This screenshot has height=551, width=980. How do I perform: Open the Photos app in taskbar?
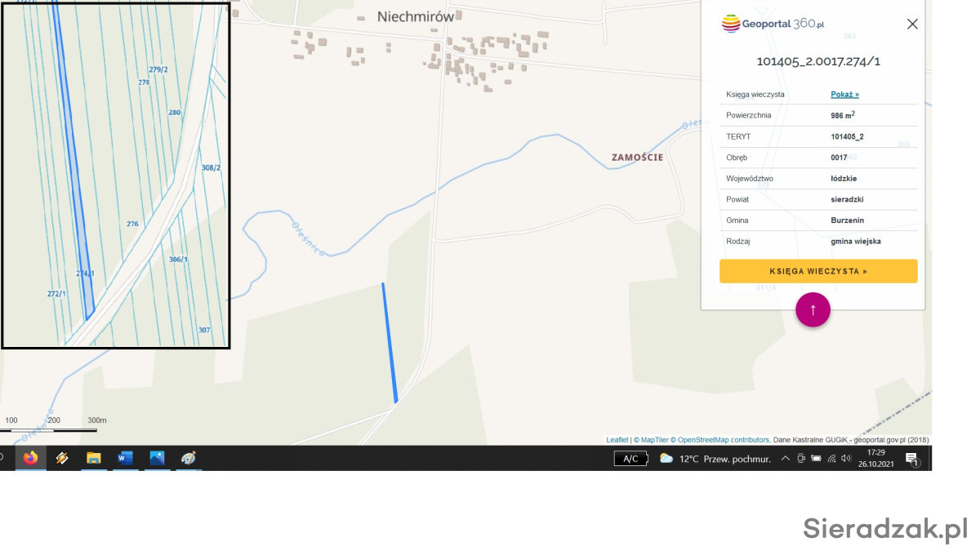pyautogui.click(x=157, y=458)
